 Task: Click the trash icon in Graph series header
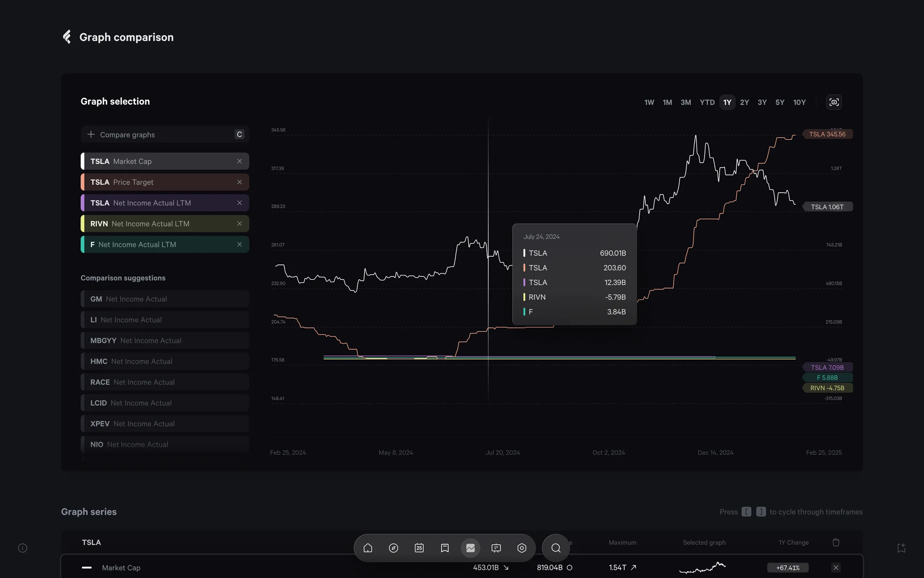[x=836, y=542]
